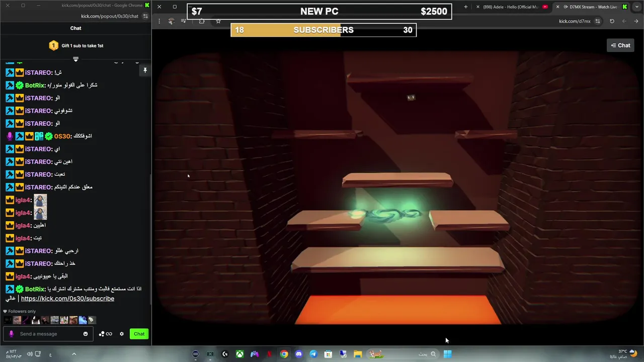Click the Followers only label
This screenshot has height=362, width=644.
(x=22, y=311)
